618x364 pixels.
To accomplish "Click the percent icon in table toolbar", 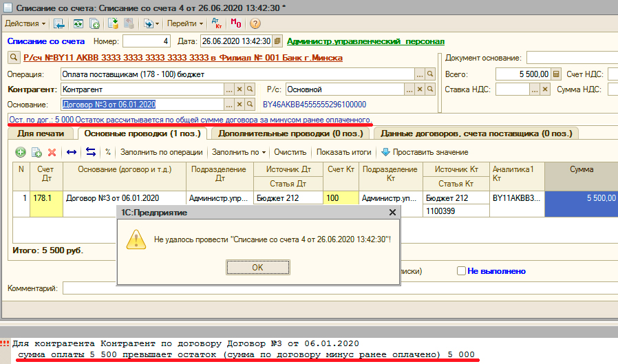I will pyautogui.click(x=108, y=152).
